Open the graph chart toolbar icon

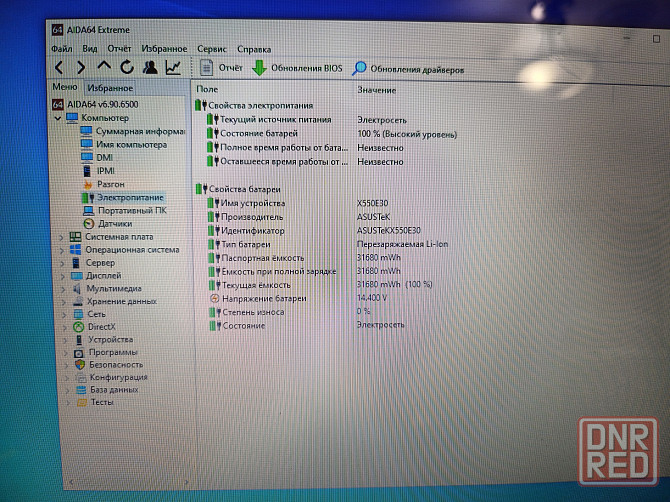tap(173, 68)
